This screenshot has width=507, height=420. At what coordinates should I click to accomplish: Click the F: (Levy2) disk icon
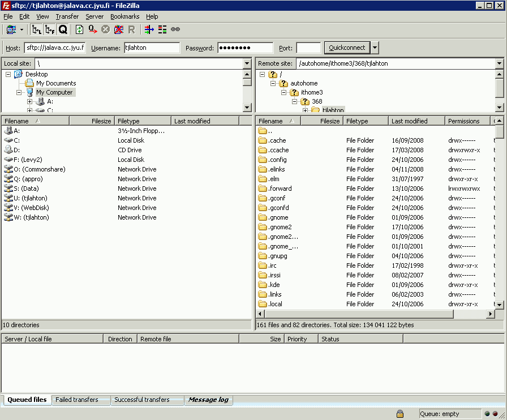8,160
